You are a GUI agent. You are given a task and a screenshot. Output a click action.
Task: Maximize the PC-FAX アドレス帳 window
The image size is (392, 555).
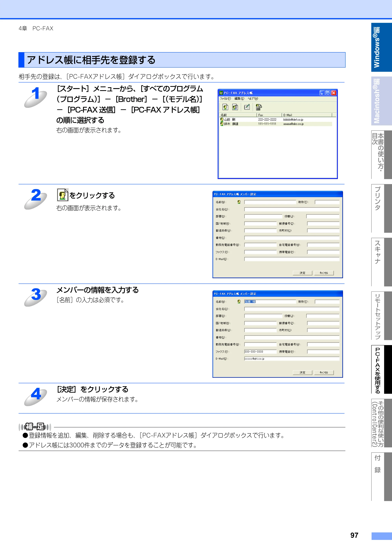point(328,93)
